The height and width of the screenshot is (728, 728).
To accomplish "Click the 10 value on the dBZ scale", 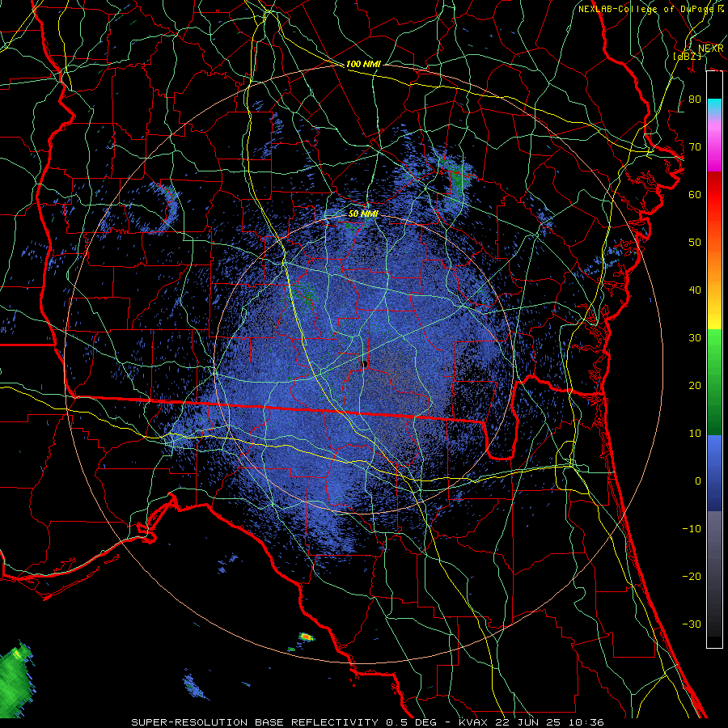I will coord(695,434).
